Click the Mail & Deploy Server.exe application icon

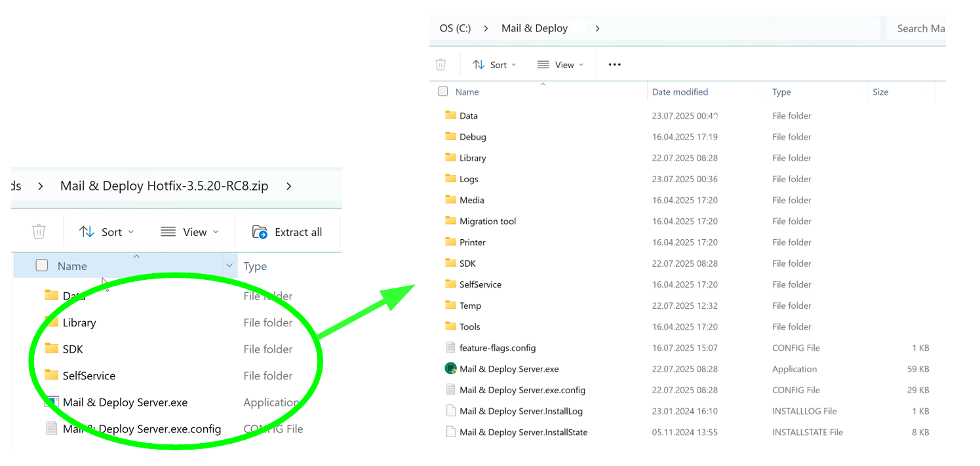450,369
